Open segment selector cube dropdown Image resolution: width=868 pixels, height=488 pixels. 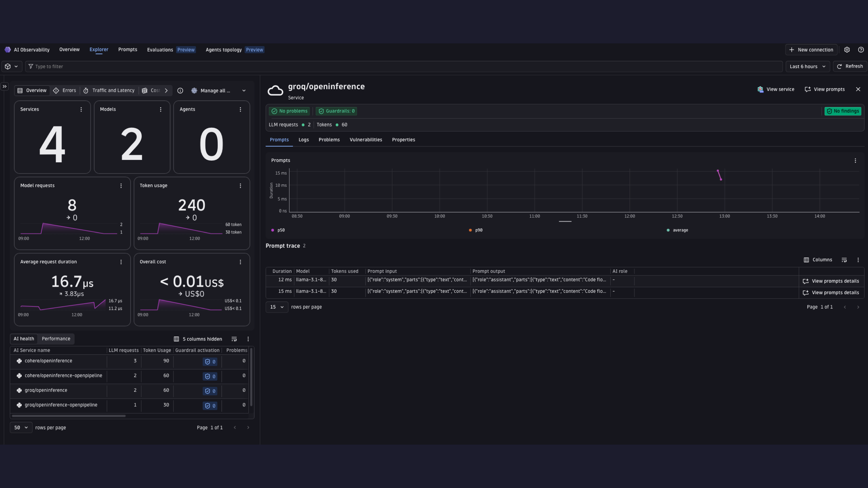(12, 66)
